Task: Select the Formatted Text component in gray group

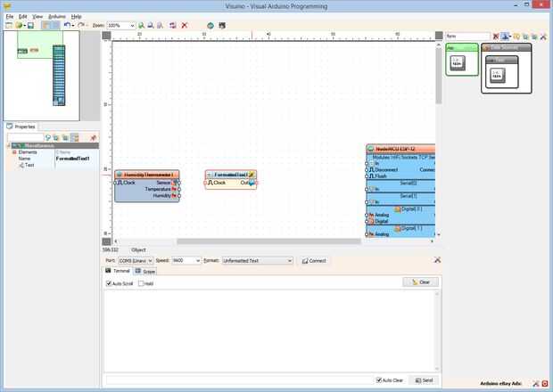Action: pos(498,76)
